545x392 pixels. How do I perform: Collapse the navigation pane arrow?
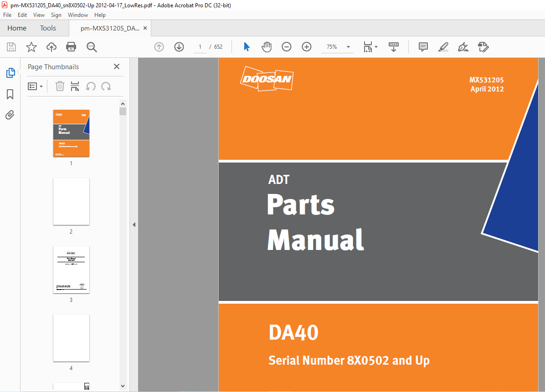pyautogui.click(x=134, y=224)
